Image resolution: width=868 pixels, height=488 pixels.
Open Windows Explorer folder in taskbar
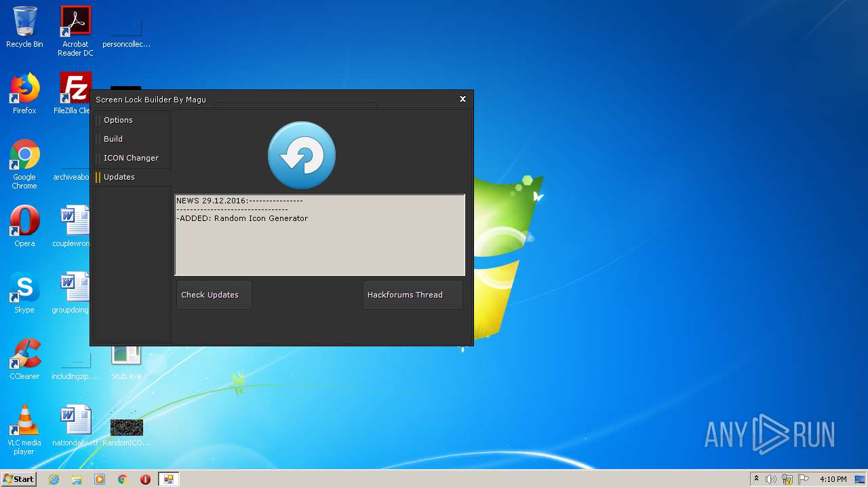click(x=77, y=479)
